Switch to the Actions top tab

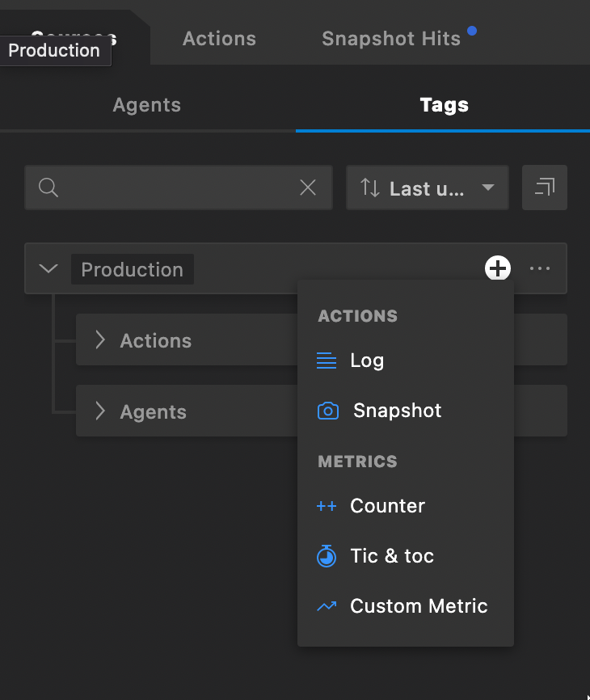[x=219, y=38]
